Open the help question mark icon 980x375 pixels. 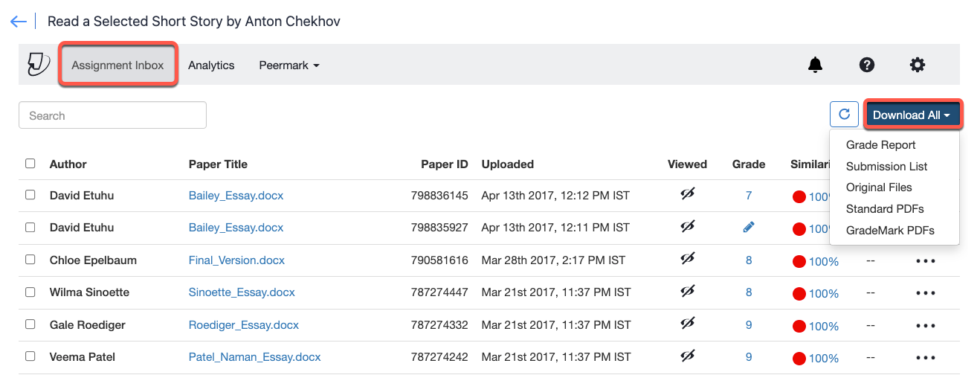[x=866, y=65]
